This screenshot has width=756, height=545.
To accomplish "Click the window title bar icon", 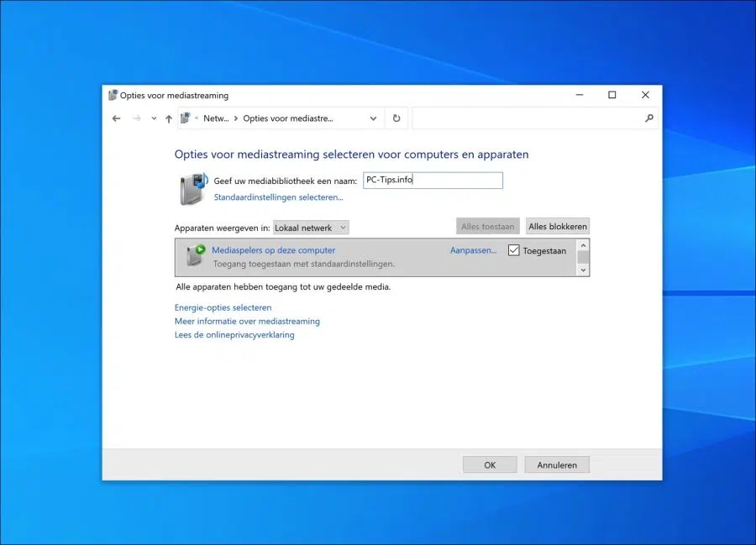I will click(113, 95).
